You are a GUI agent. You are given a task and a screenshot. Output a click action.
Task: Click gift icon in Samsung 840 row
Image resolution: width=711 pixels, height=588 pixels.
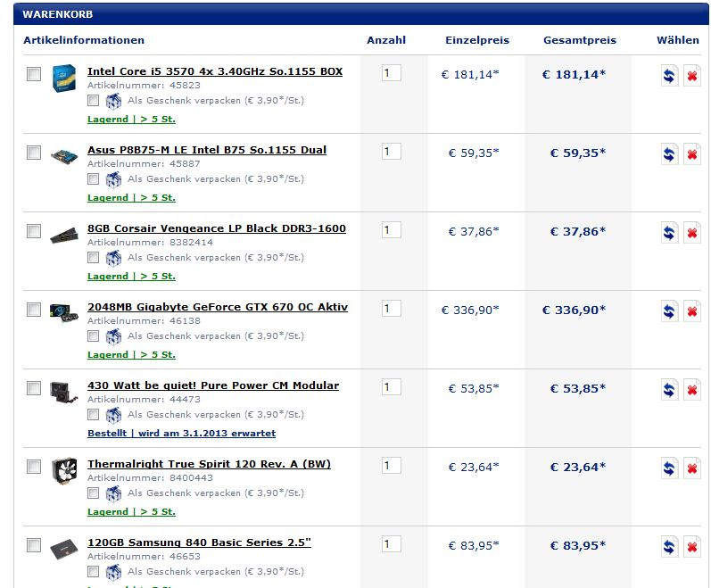coord(113,572)
